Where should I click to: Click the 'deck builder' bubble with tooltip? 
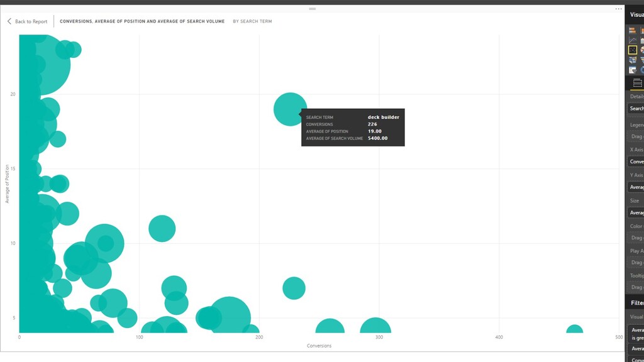[x=290, y=109]
